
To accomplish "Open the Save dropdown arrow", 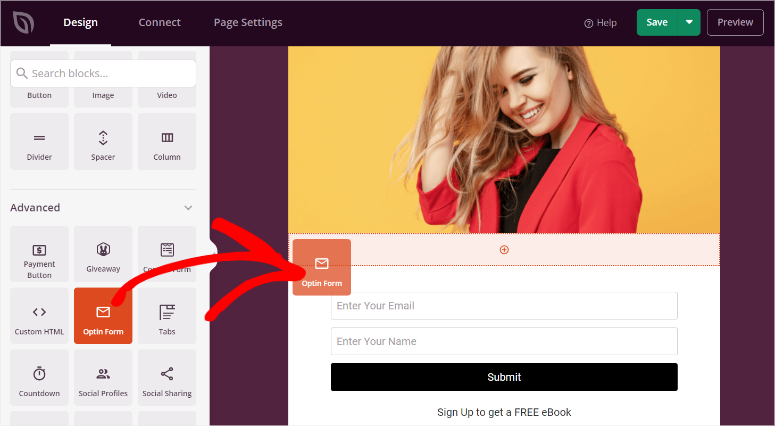I will (x=689, y=22).
